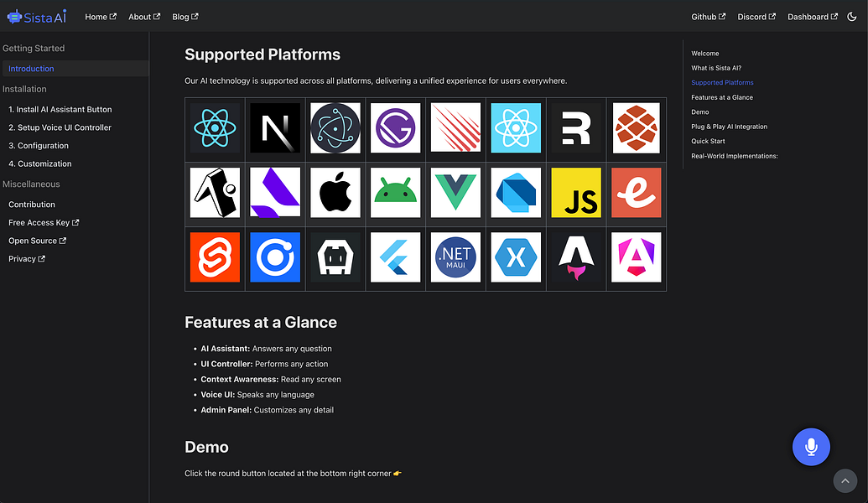
Task: Jump to Supported Platforms in contents
Action: click(x=722, y=82)
